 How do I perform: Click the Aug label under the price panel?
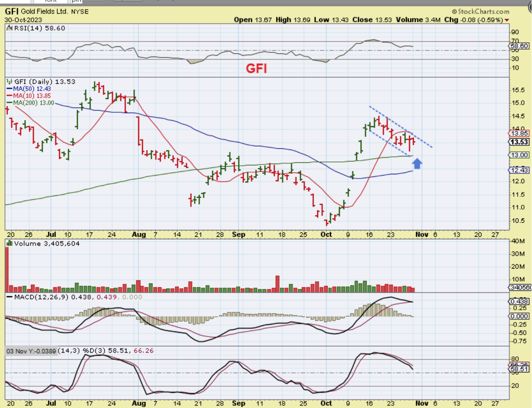tap(139, 235)
